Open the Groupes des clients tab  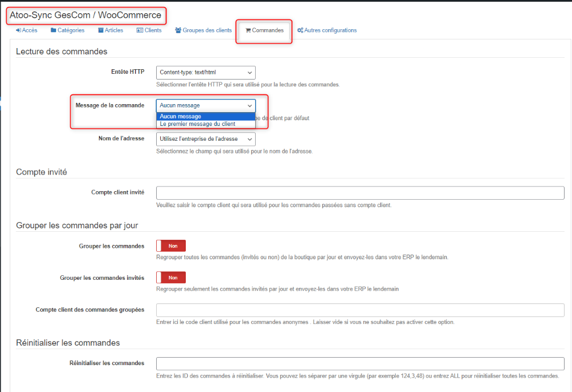(203, 30)
